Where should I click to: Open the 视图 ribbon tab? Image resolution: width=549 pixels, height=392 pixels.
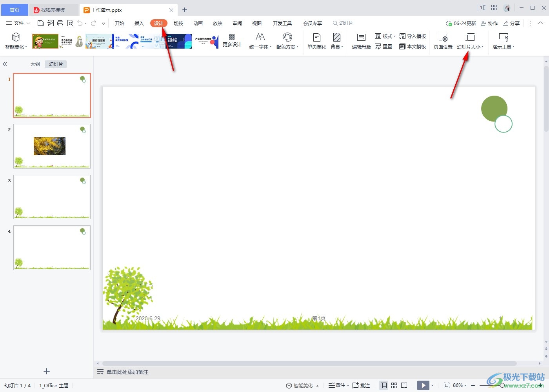pyautogui.click(x=257, y=23)
